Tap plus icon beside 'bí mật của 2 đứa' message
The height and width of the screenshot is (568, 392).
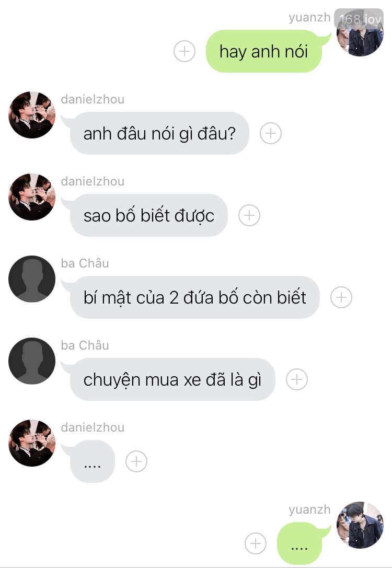[x=341, y=297]
